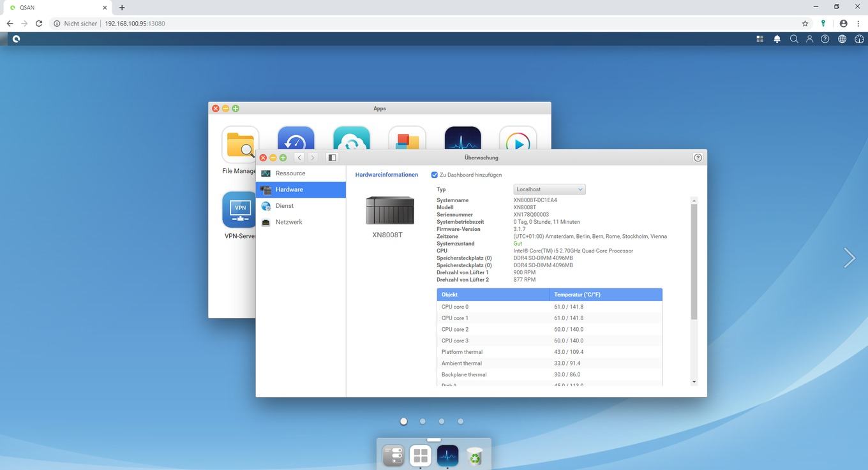The width and height of the screenshot is (868, 470).
Task: Open the Localhost type dropdown
Action: pos(550,189)
